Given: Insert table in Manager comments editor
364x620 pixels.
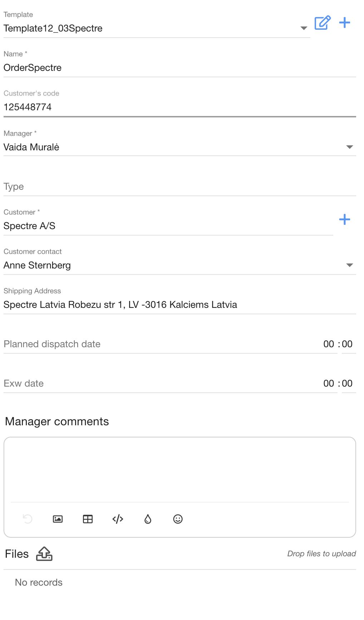Looking at the screenshot, I should pos(88,519).
